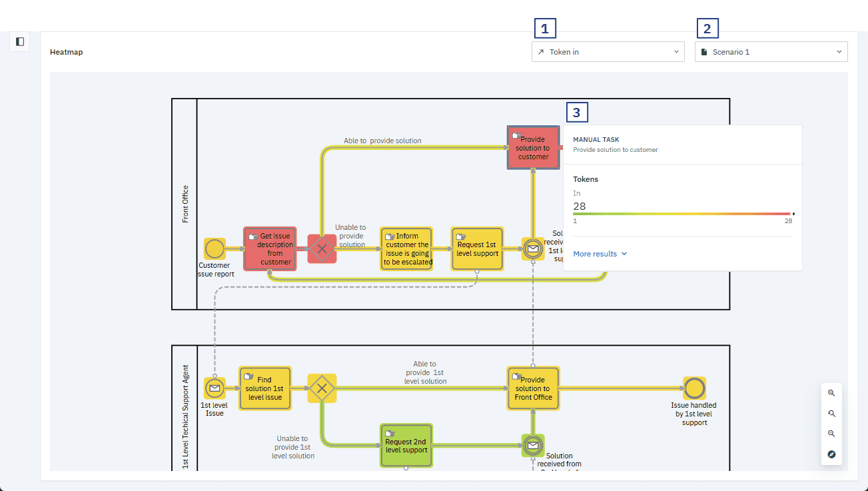The image size is (868, 491).
Task: Click the Customer issue report start event
Action: tap(215, 248)
